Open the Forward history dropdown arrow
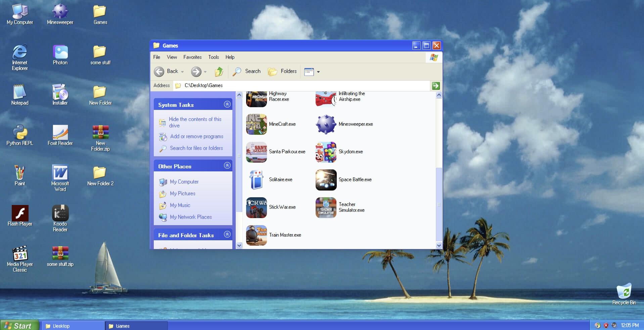Viewport: 644px width, 330px height. [x=205, y=72]
